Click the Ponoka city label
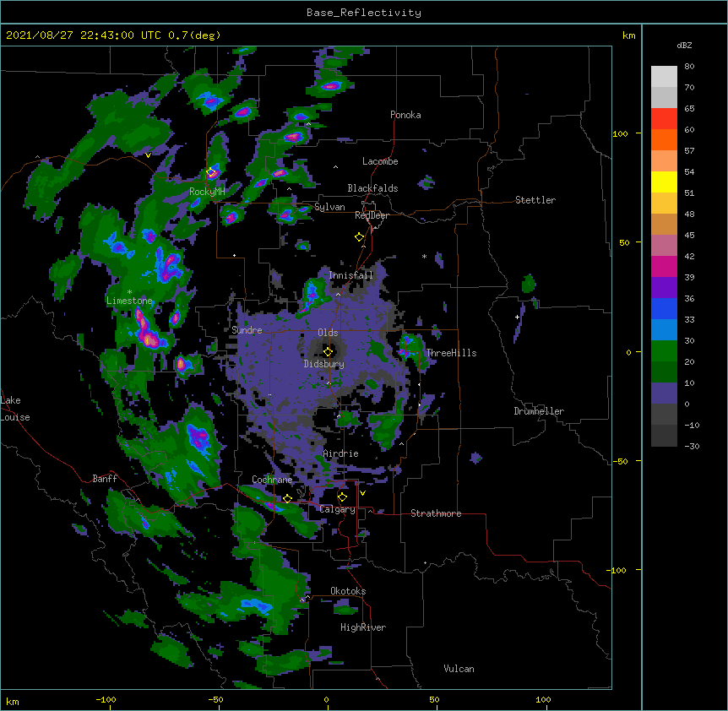Image resolution: width=728 pixels, height=711 pixels. pyautogui.click(x=405, y=115)
